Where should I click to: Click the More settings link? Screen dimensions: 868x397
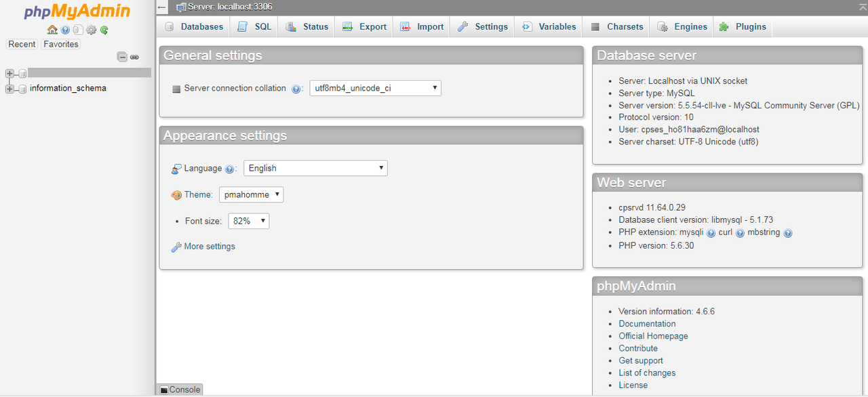pyautogui.click(x=210, y=247)
